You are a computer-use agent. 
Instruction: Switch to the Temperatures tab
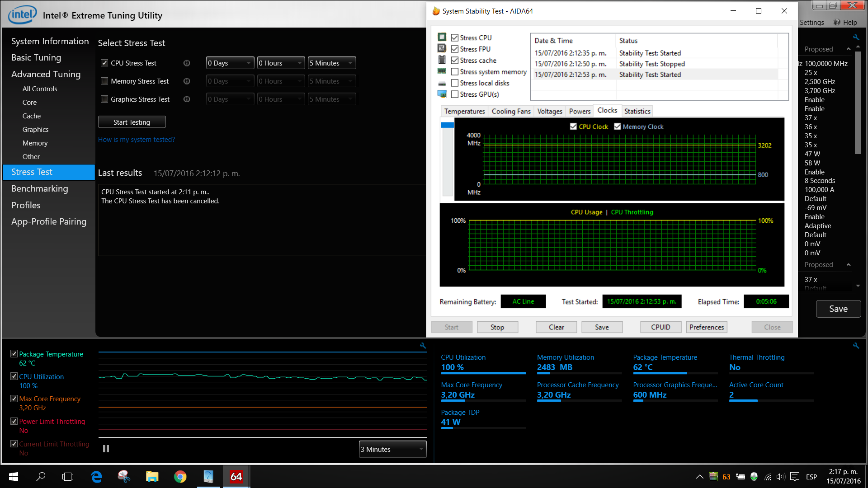tap(464, 111)
